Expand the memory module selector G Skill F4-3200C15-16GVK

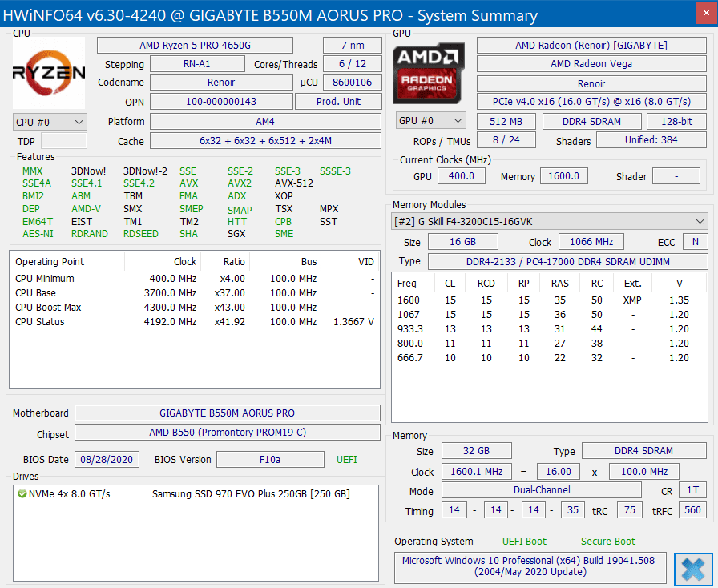550,222
